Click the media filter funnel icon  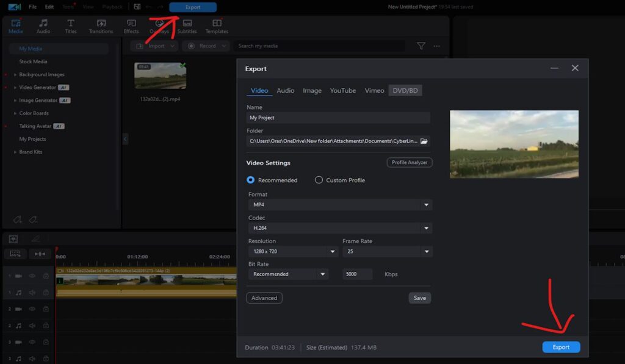click(x=421, y=46)
